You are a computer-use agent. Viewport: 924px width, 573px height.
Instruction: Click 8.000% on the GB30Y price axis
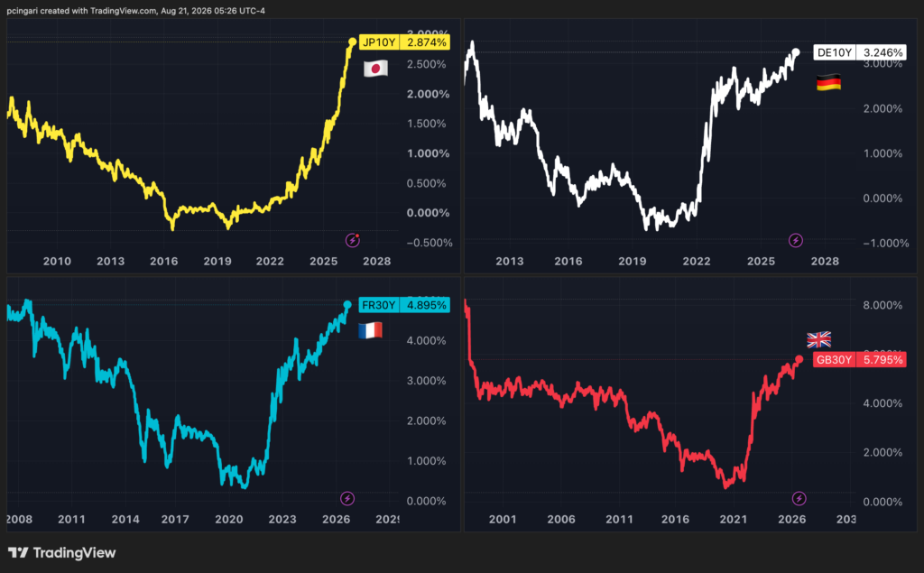[x=882, y=305]
